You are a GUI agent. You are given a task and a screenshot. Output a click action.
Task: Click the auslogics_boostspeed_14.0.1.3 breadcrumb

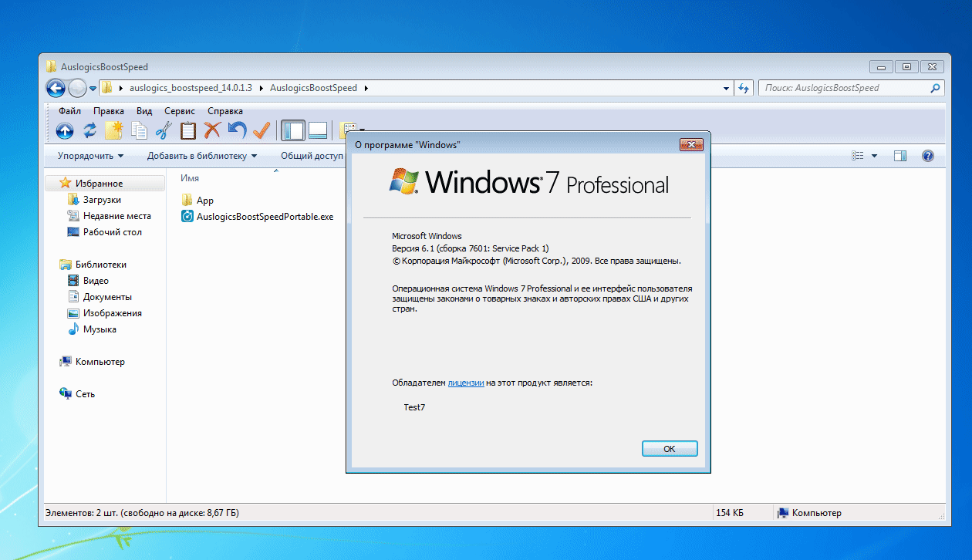[x=191, y=88]
